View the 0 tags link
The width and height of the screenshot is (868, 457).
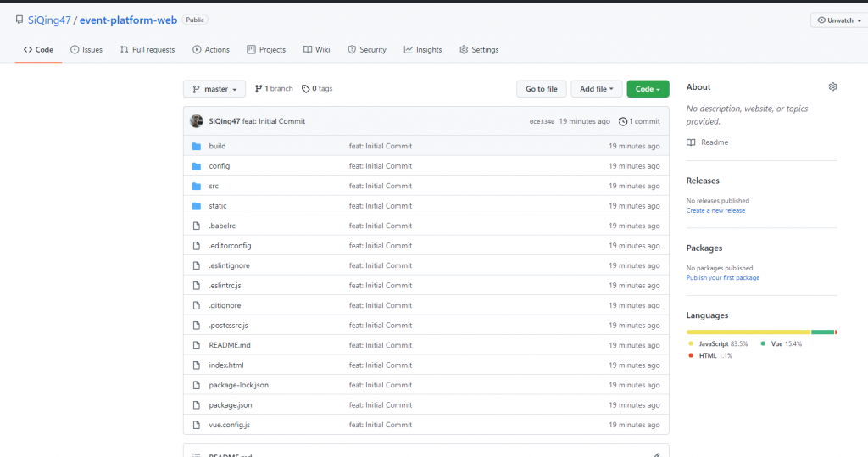[x=317, y=89]
